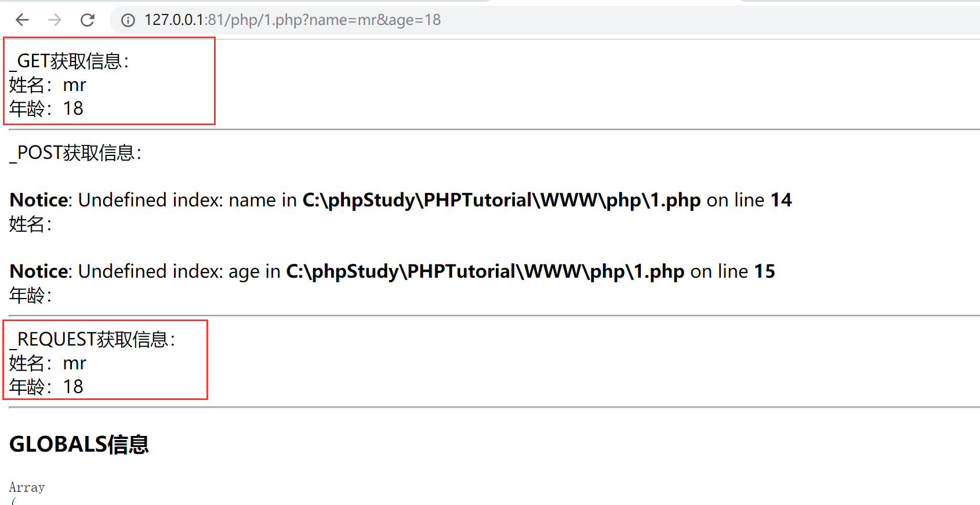This screenshot has height=505, width=980.
Task: Click the Array output text
Action: [27, 488]
